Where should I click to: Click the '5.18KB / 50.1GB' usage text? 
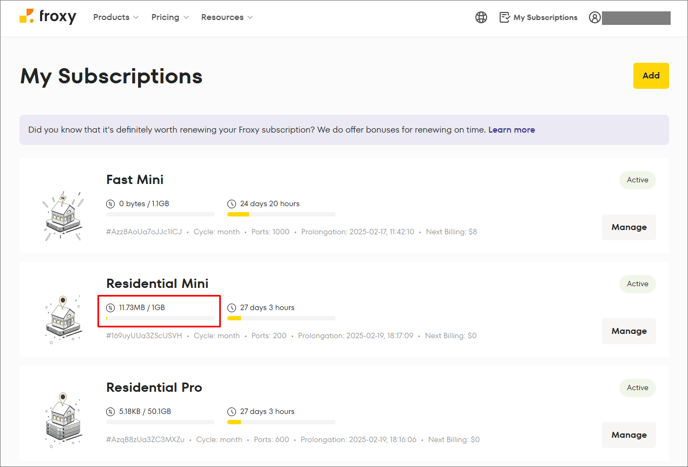pos(145,412)
